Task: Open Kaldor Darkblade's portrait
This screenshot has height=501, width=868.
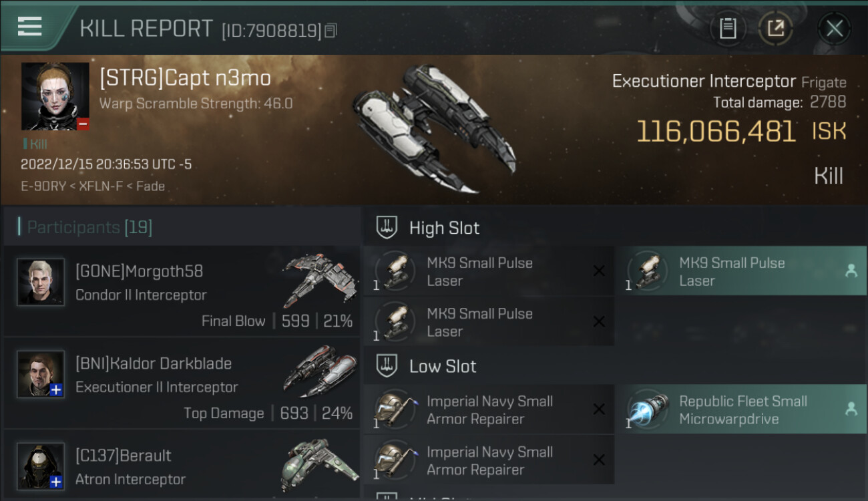Action: 41,374
